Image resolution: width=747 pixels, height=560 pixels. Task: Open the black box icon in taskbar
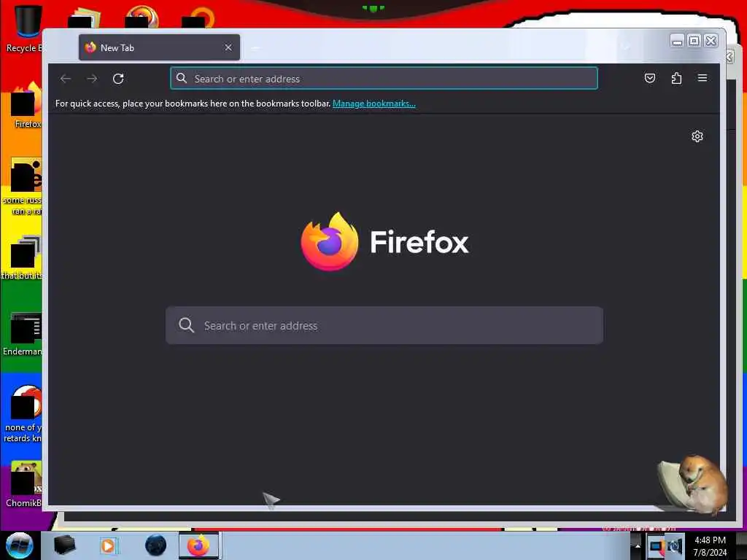pyautogui.click(x=64, y=545)
